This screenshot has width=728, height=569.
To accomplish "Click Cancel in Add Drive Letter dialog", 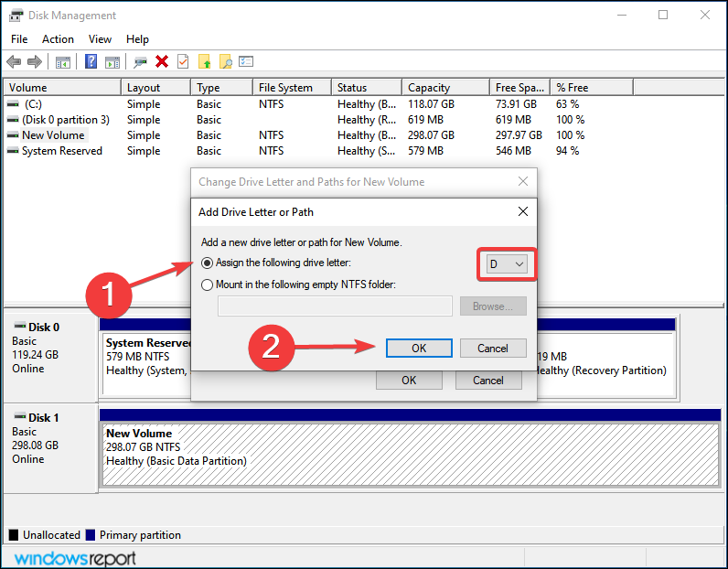I will [493, 349].
